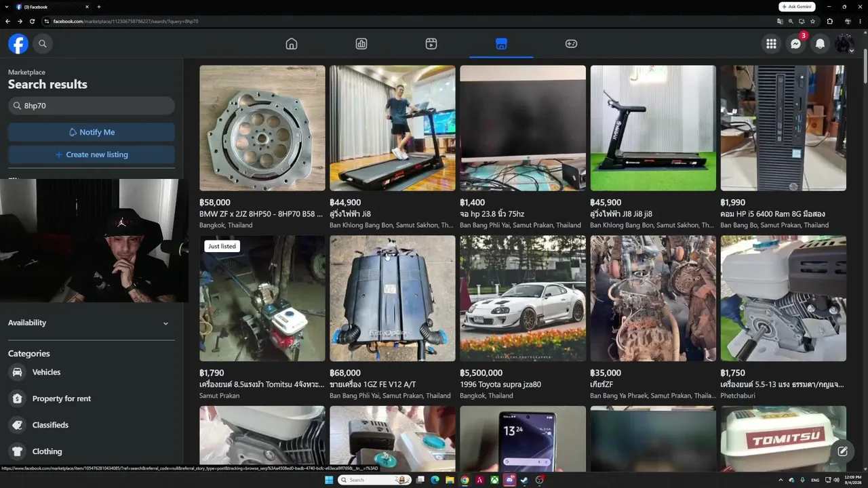Open the ฿35,000 ZF gear listing photo
868x488 pixels.
pyautogui.click(x=653, y=298)
